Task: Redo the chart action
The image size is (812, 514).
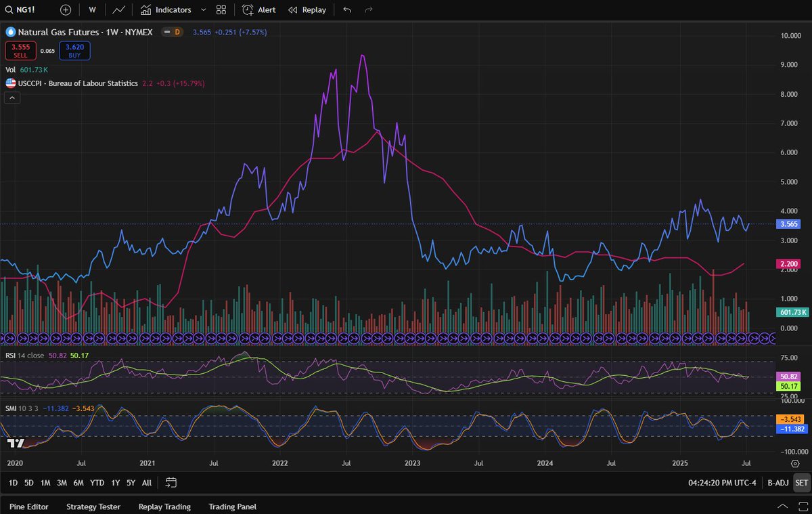Action: [x=369, y=9]
